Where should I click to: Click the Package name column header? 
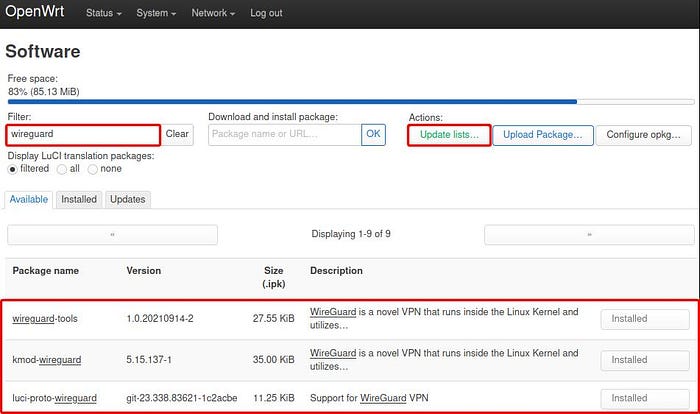(x=46, y=271)
